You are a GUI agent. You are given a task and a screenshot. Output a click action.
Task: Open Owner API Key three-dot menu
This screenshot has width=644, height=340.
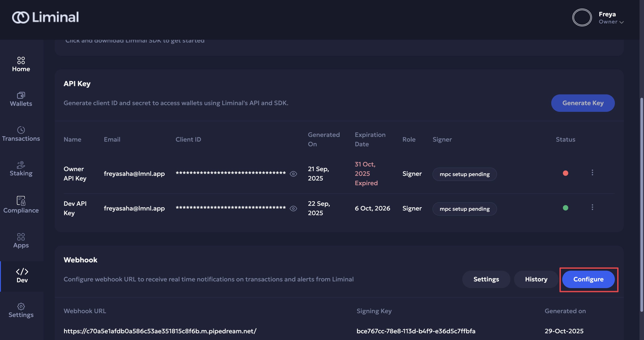[592, 172]
